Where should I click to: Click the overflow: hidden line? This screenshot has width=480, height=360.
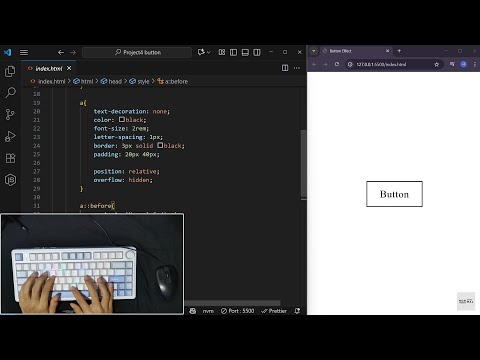(x=123, y=180)
